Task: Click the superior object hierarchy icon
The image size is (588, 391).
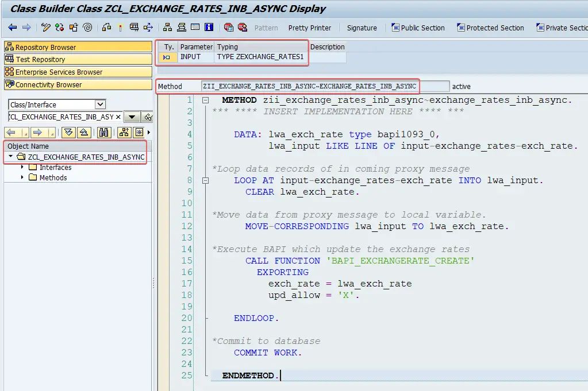Action: pyautogui.click(x=124, y=132)
